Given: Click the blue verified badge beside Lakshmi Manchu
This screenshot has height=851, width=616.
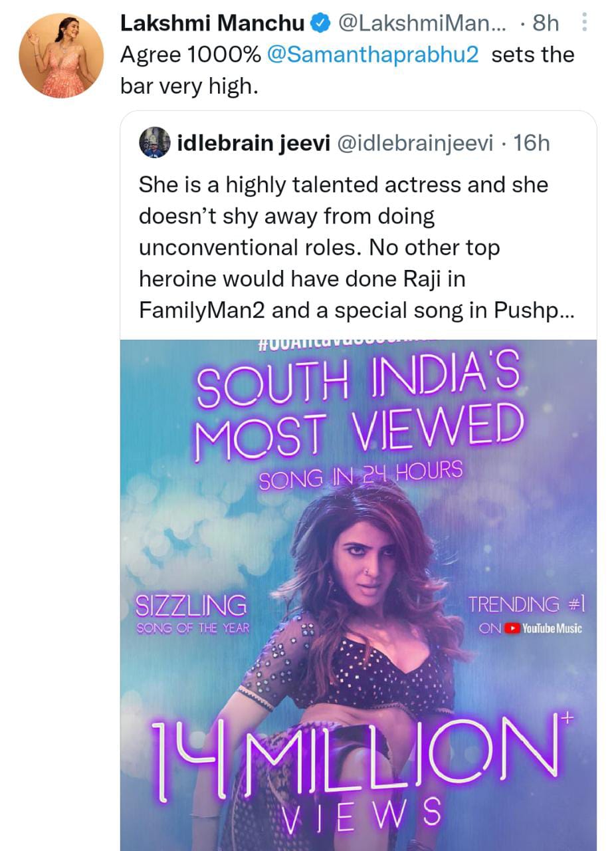Looking at the screenshot, I should [x=321, y=25].
